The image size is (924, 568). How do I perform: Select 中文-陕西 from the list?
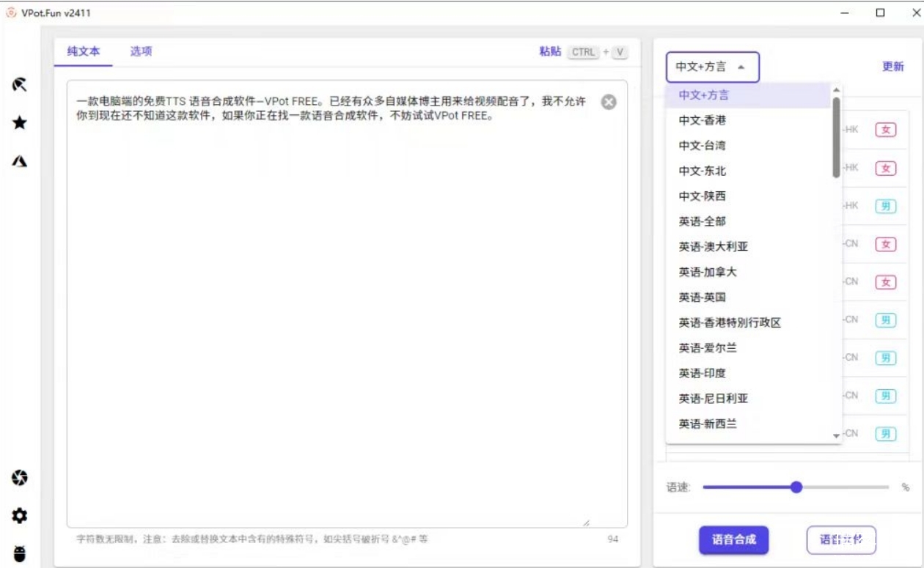tap(748, 196)
